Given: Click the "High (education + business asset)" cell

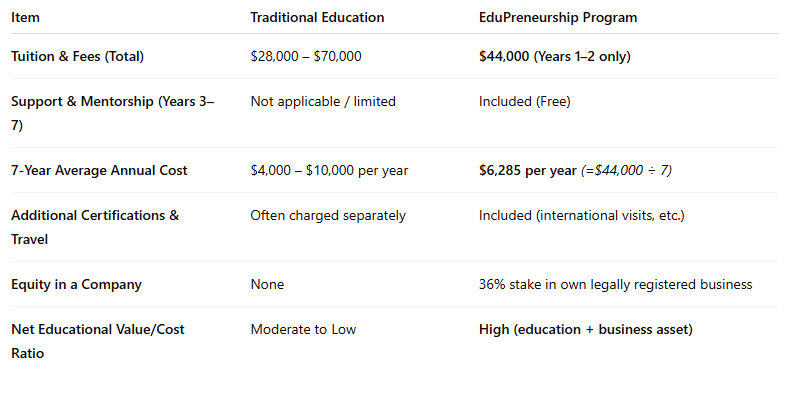Looking at the screenshot, I should coord(585,329).
